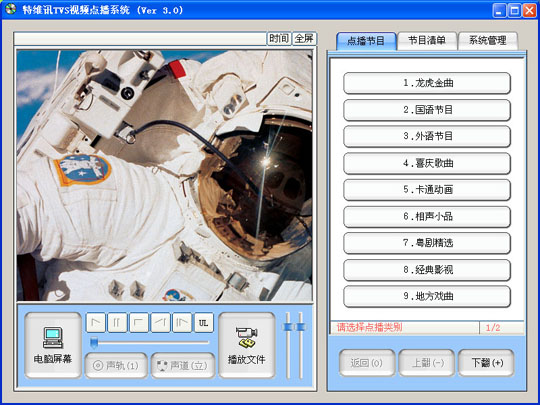The height and width of the screenshot is (405, 540).
Task: Click the 电脑屏幕 computer screen button
Action: click(x=53, y=345)
